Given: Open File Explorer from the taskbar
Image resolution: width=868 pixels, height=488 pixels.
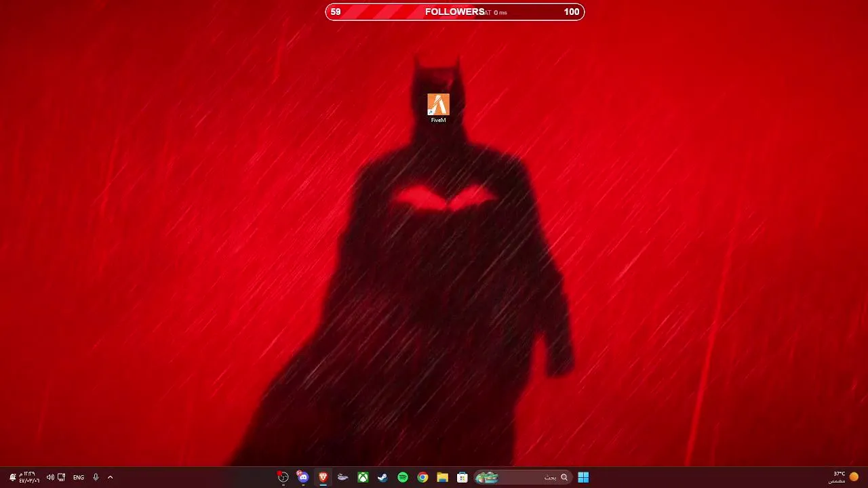Looking at the screenshot, I should coord(442,477).
